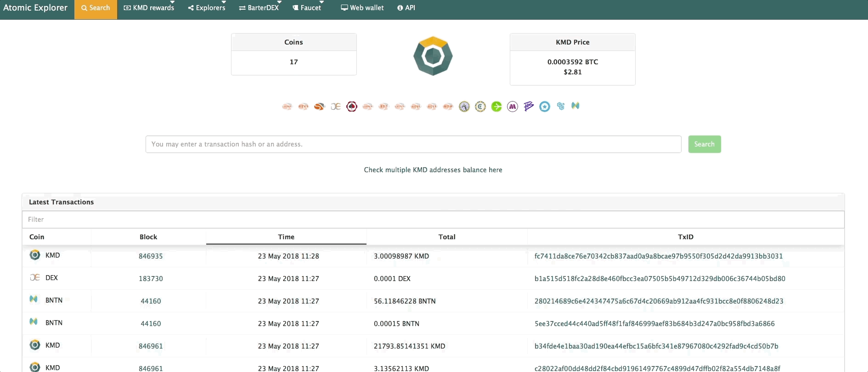This screenshot has width=868, height=372.
Task: Open the Web wallet nav item
Action: coord(362,8)
